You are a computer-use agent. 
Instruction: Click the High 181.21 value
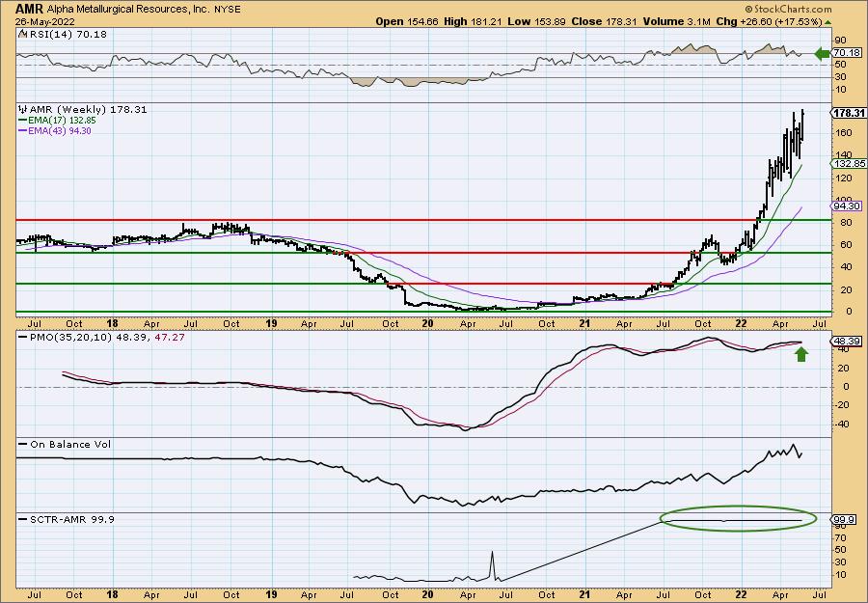pos(473,21)
